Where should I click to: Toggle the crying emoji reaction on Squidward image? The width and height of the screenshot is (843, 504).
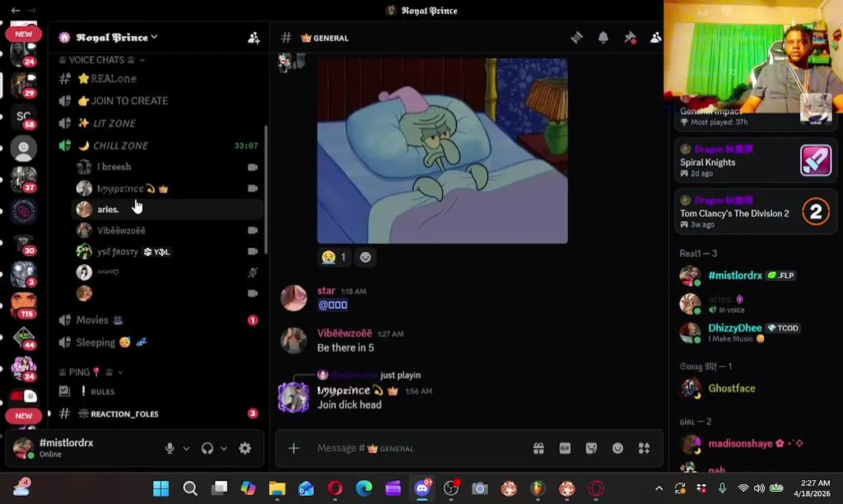click(x=333, y=257)
